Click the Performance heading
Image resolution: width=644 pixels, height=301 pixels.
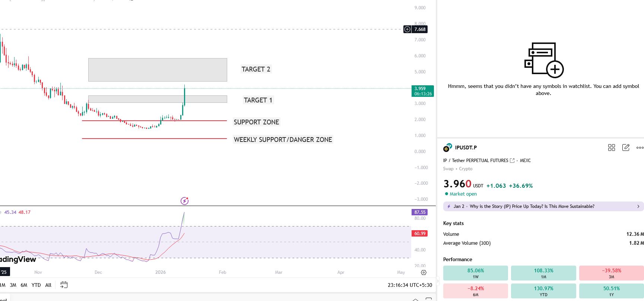[457, 260]
